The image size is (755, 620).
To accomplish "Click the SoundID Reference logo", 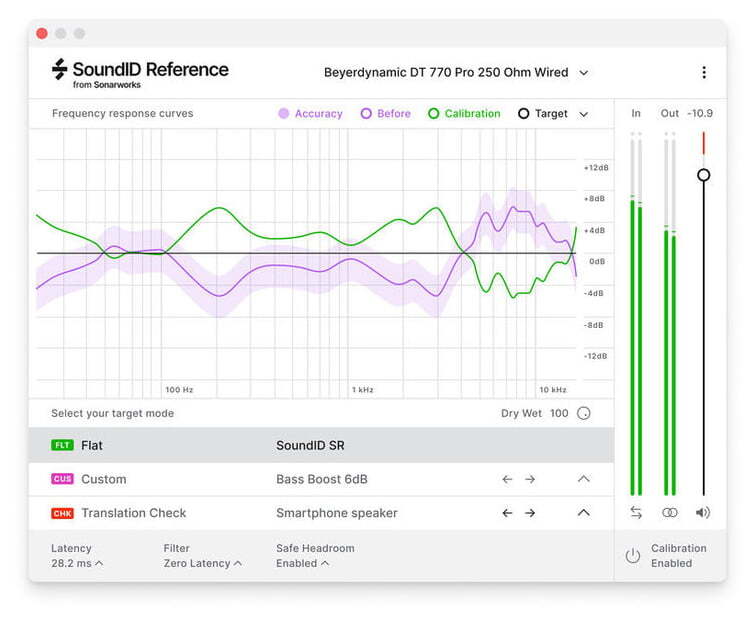I will 140,74.
